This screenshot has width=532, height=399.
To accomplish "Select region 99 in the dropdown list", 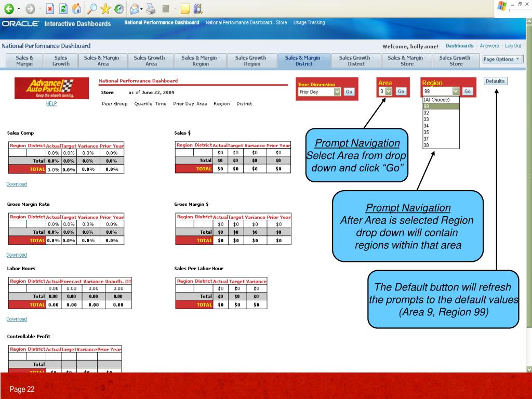I will pos(441,106).
